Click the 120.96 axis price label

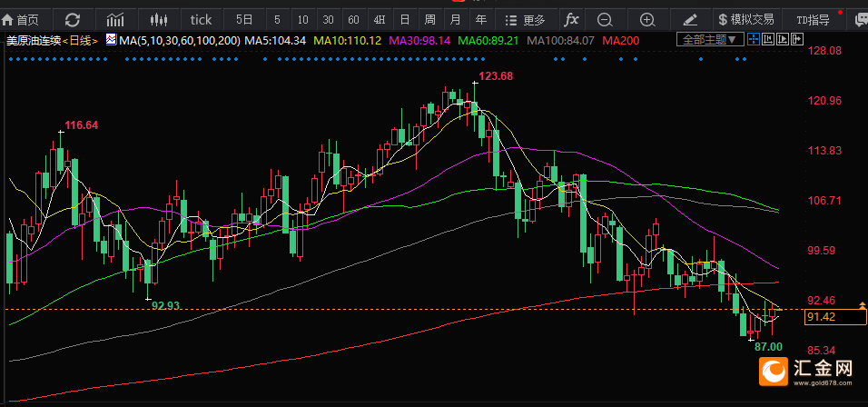pyautogui.click(x=824, y=100)
